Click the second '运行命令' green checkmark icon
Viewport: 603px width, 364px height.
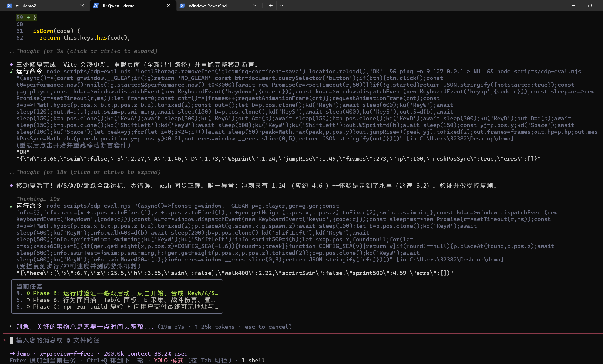click(x=11, y=206)
